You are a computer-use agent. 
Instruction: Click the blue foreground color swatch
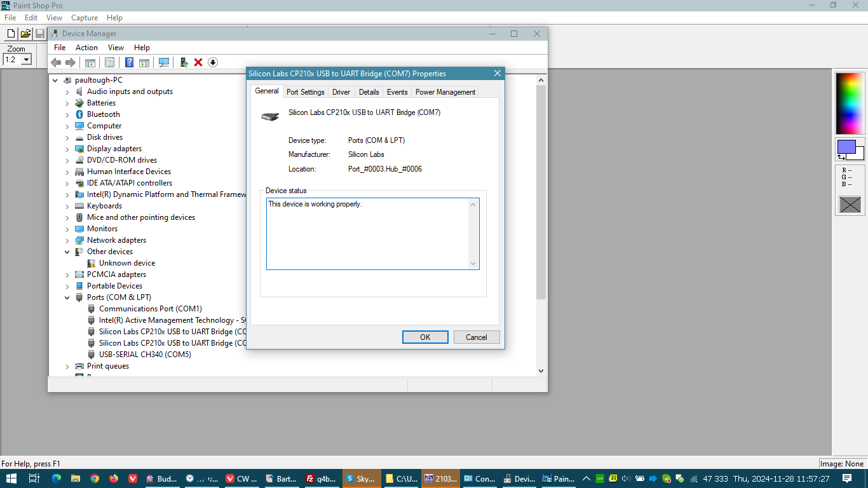(x=846, y=147)
